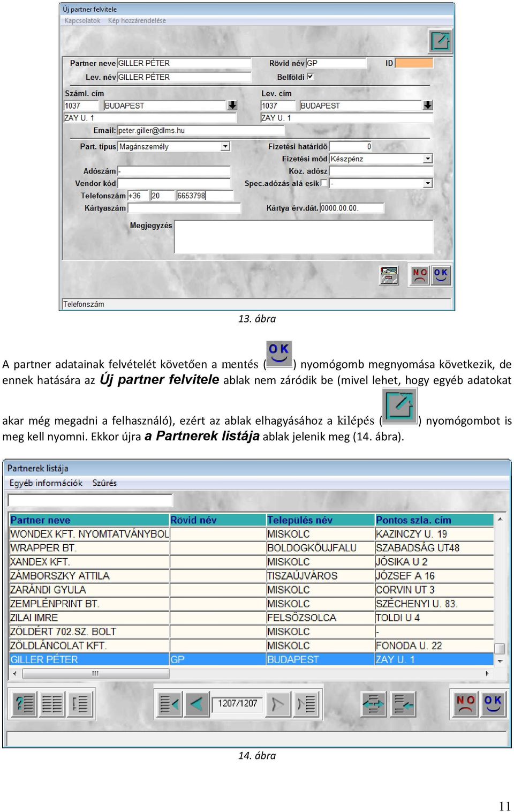Click the Köz. adósz input field
The width and height of the screenshot is (514, 812).
pos(381,171)
